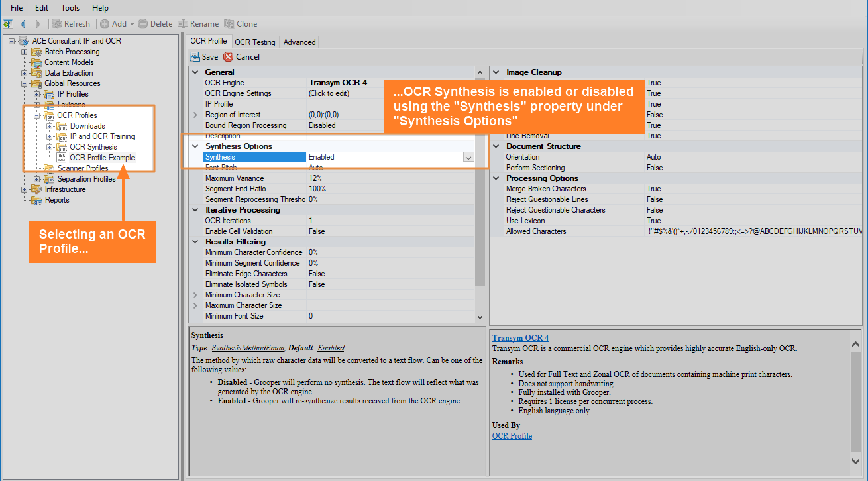Viewport: 868px width, 481px height.
Task: Expand the Infrastructure tree node
Action: [x=25, y=189]
